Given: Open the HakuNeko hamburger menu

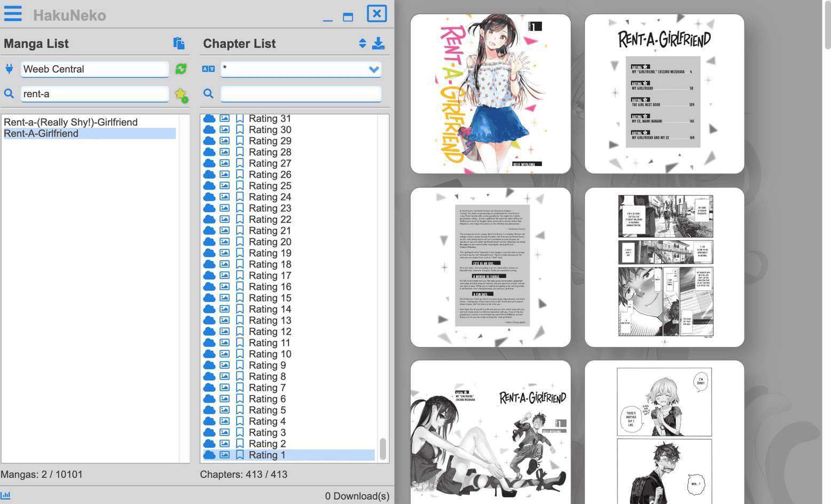Looking at the screenshot, I should (x=13, y=13).
